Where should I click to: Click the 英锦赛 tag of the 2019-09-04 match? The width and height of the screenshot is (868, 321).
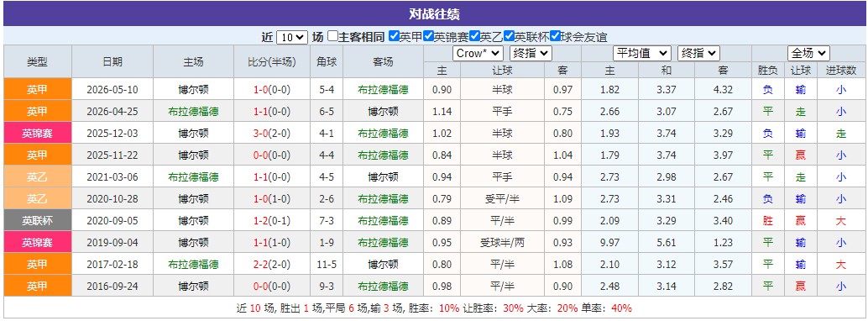tap(37, 242)
